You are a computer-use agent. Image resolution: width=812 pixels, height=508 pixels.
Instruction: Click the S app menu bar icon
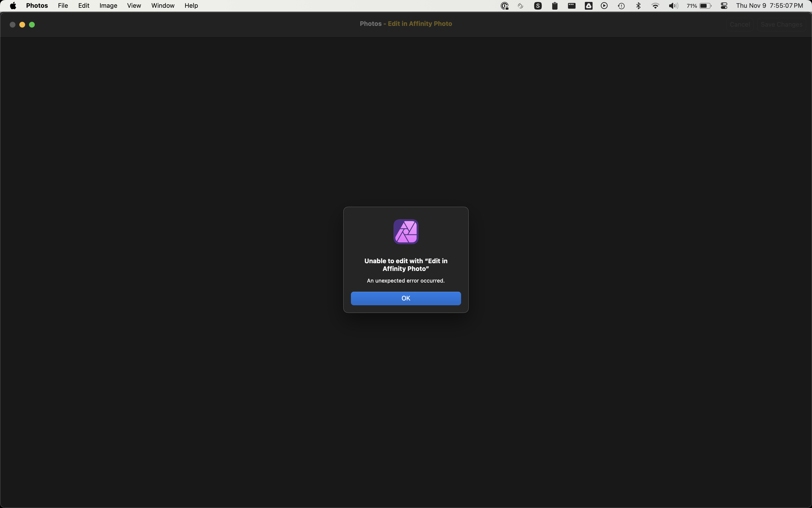click(x=538, y=6)
